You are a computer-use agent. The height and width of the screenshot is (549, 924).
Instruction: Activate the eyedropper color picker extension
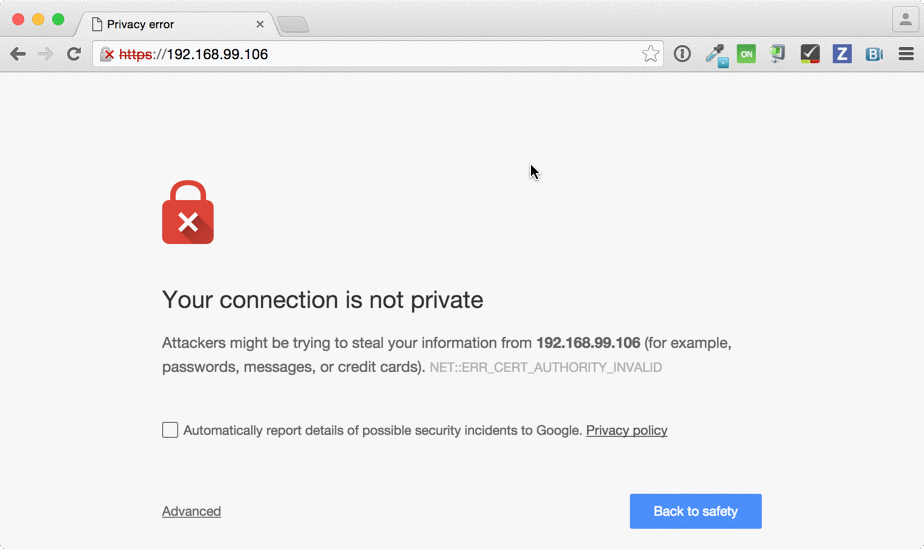[x=717, y=55]
